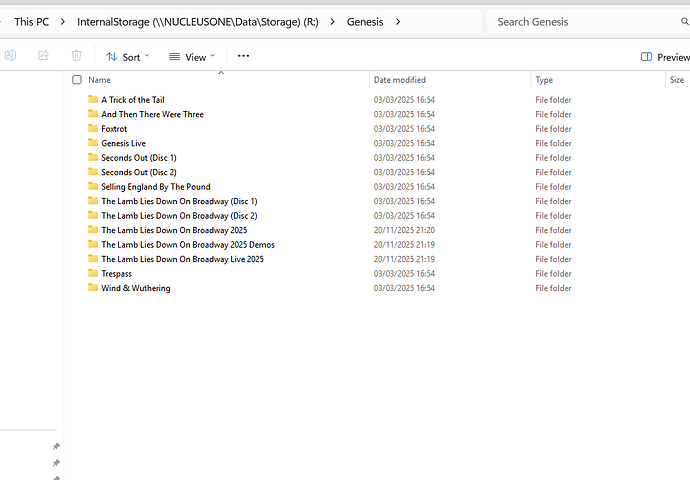This screenshot has width=690, height=480.
Task: Expand the chevron after This PC breadcrumb
Action: pyautogui.click(x=63, y=22)
